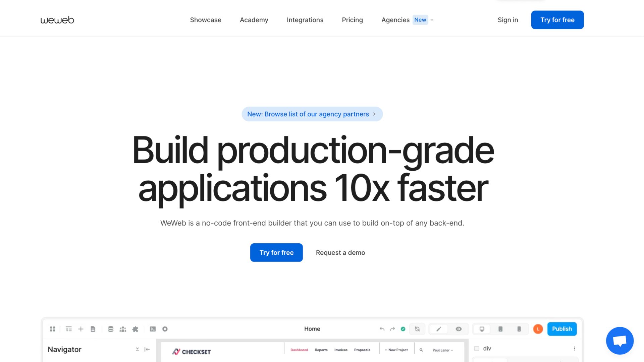This screenshot has width=644, height=362.
Task: Click the sync refresh icon near Publish
Action: click(417, 329)
